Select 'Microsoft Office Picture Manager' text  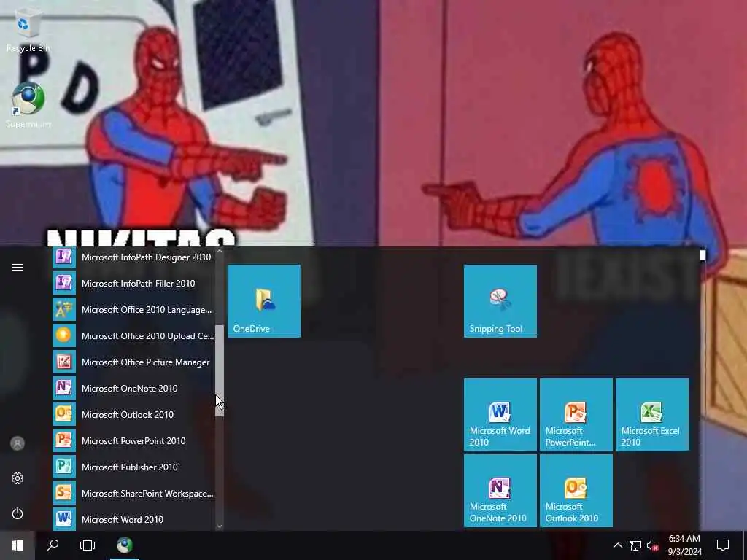(146, 362)
